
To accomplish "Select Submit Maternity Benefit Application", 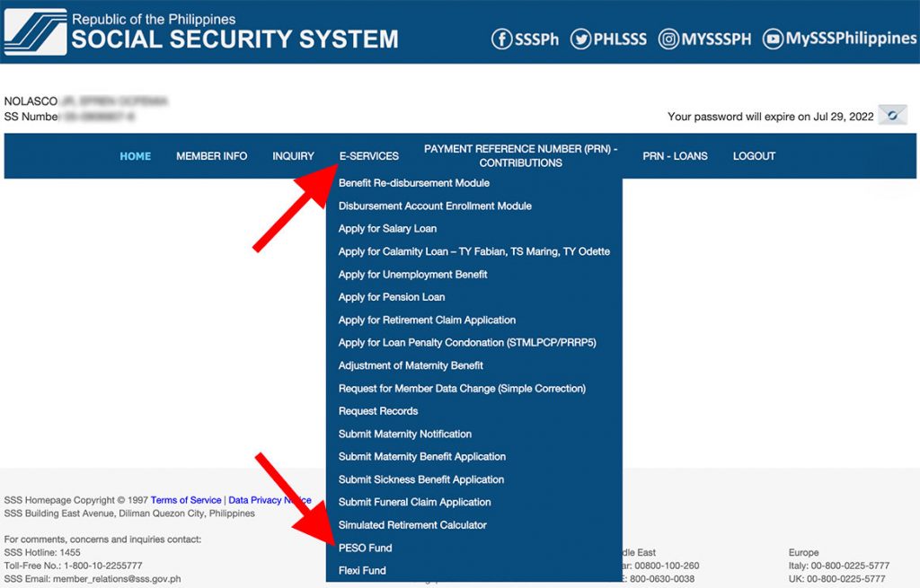I will pos(422,457).
